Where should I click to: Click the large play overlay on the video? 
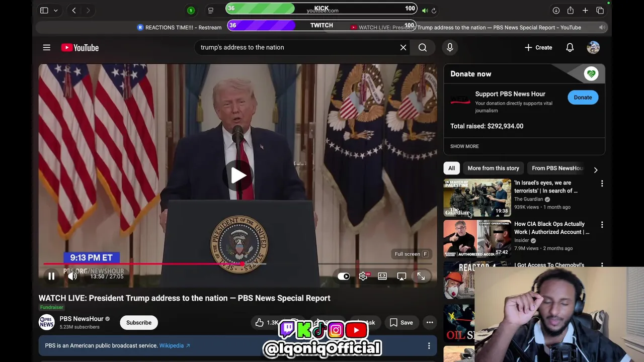(x=238, y=175)
